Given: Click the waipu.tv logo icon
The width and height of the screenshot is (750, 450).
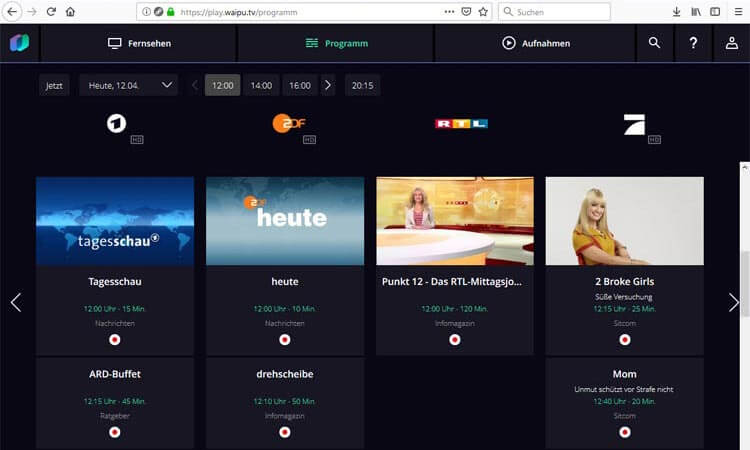Looking at the screenshot, I should tap(19, 43).
